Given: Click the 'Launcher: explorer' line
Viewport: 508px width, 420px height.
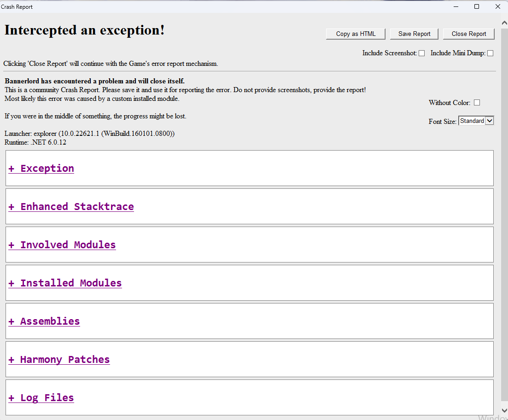Looking at the screenshot, I should pos(89,134).
